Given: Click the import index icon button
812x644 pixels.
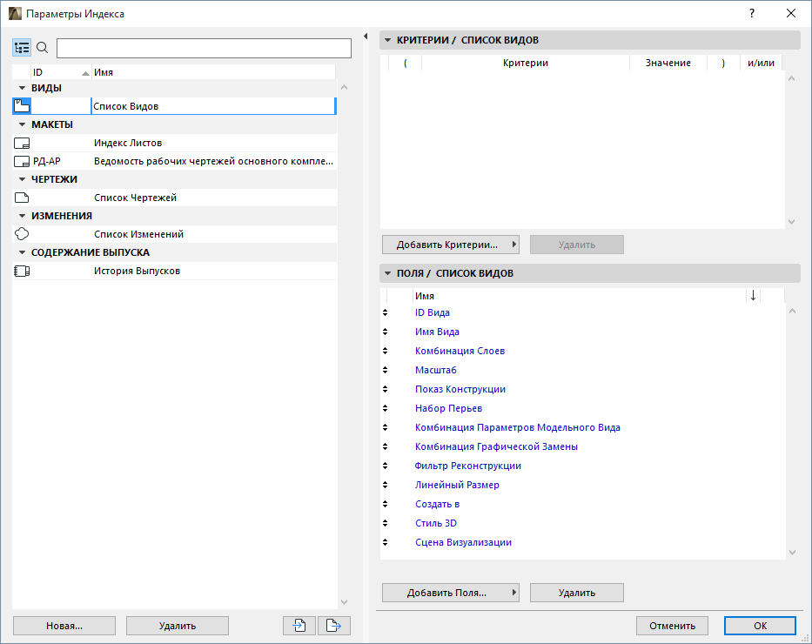Looking at the screenshot, I should 299,625.
